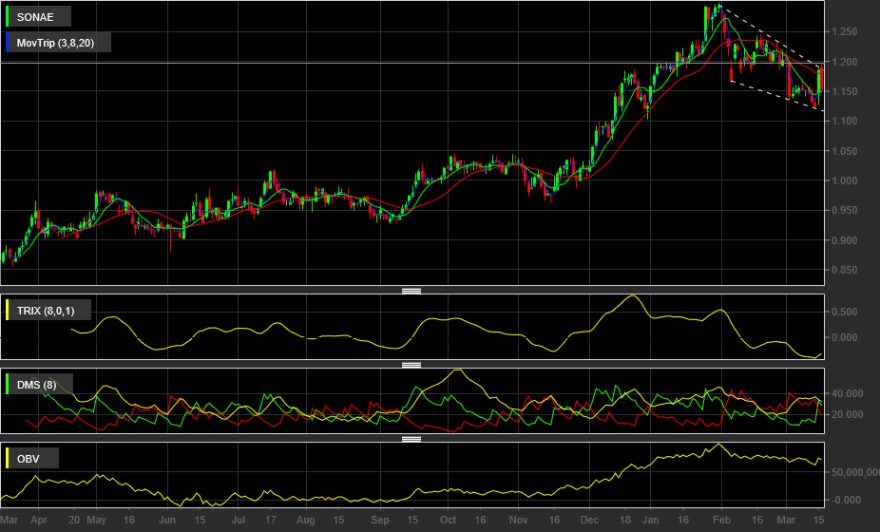Image resolution: width=880 pixels, height=532 pixels.
Task: Grab the splitter handle above the DMS panel
Action: coord(411,365)
